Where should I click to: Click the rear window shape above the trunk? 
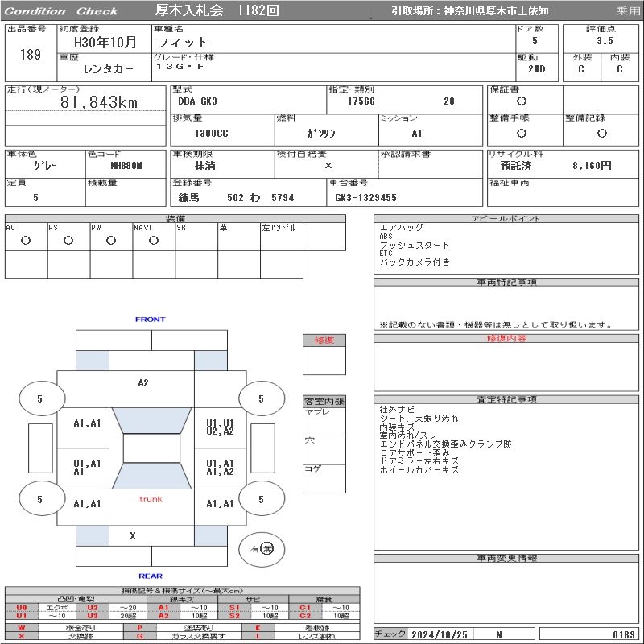pyautogui.click(x=151, y=476)
